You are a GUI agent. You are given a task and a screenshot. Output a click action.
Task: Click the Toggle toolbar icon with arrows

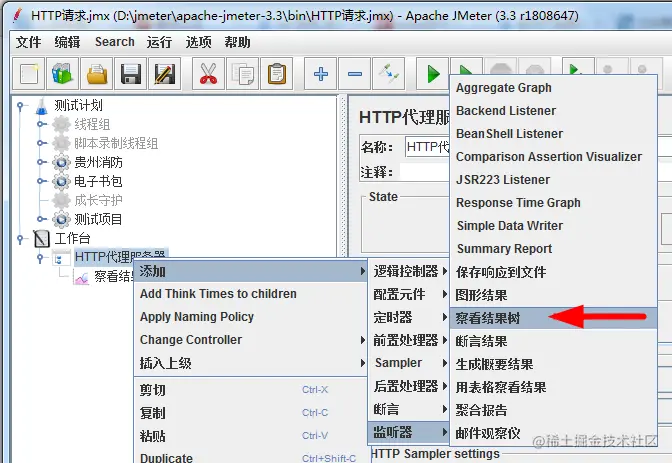(389, 74)
